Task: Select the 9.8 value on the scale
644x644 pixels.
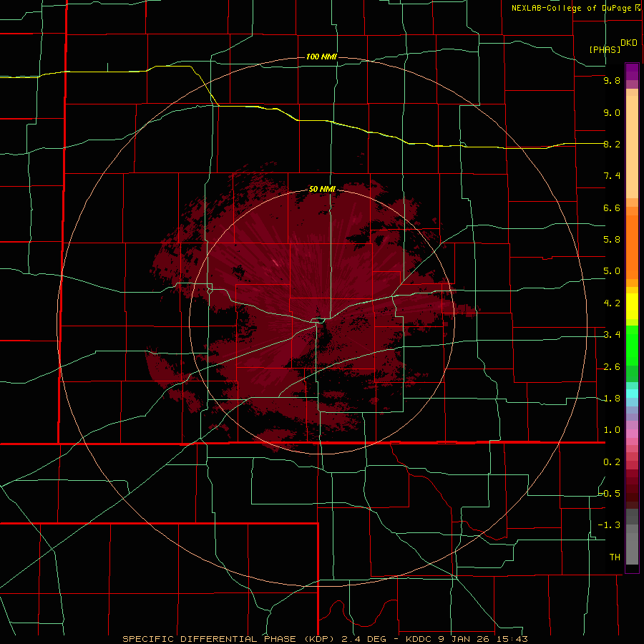Action: click(x=612, y=81)
